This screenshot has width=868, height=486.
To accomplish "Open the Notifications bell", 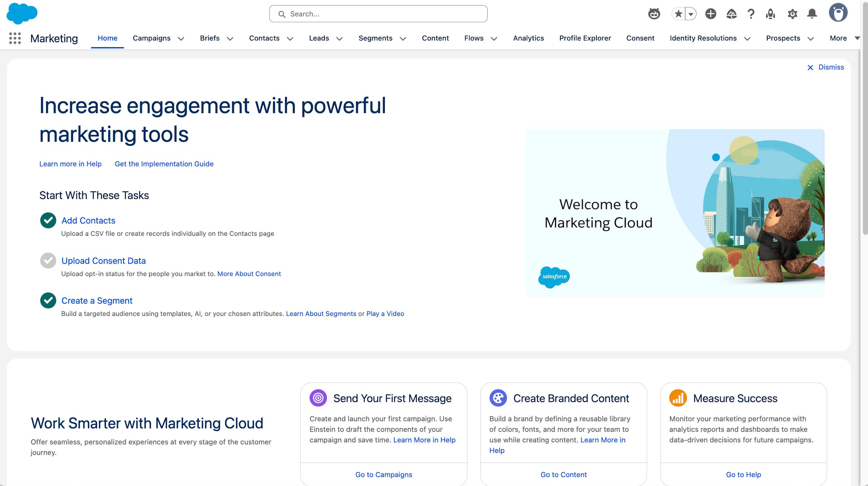I will tap(812, 14).
